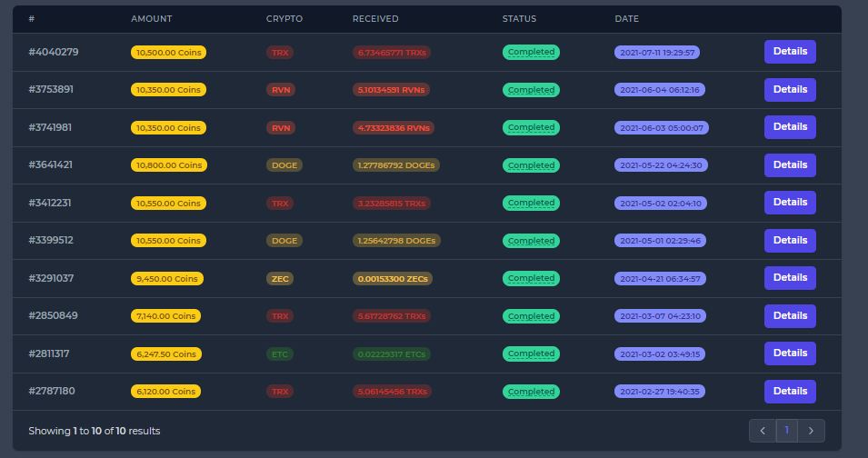Click date 2021-06-04 06:12:16
Viewport: 868px width, 458px height.
point(660,90)
